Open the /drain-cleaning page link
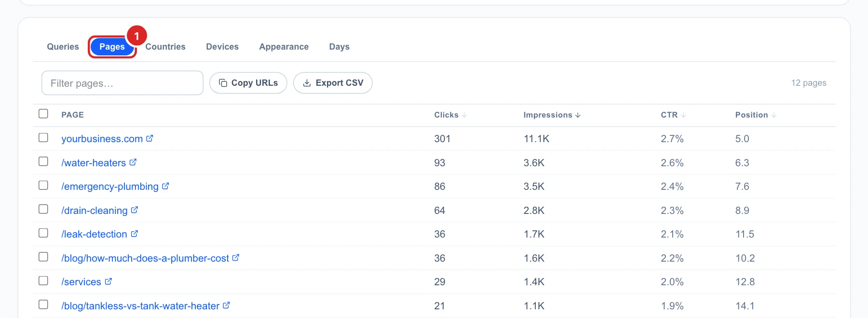Screen dimensions: 868x318 95,211
